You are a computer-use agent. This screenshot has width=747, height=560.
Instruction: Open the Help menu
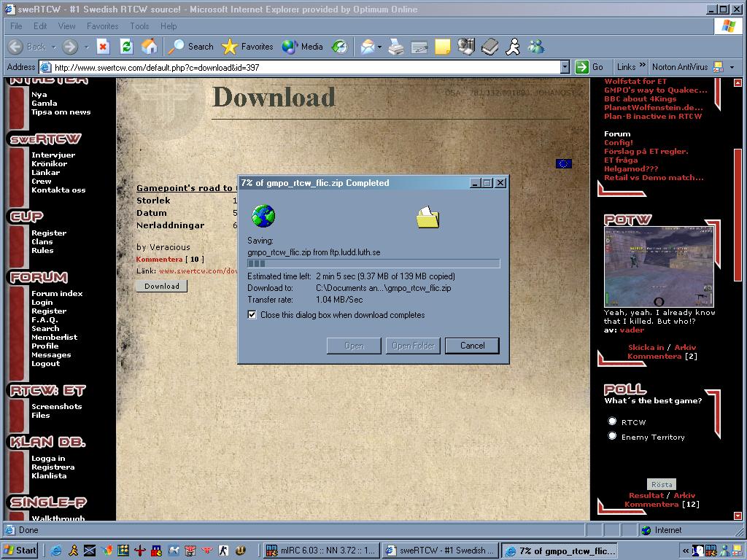[169, 26]
